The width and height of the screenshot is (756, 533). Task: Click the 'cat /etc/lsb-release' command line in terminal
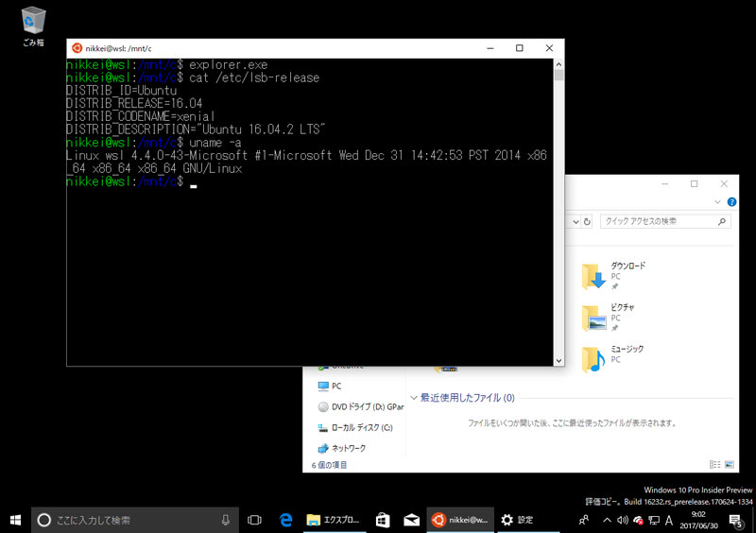pyautogui.click(x=254, y=77)
